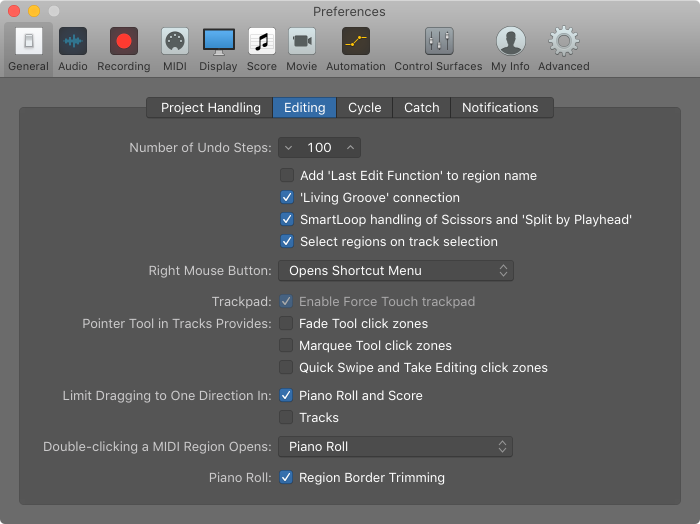Switch to the Project Handling tab

(210, 108)
